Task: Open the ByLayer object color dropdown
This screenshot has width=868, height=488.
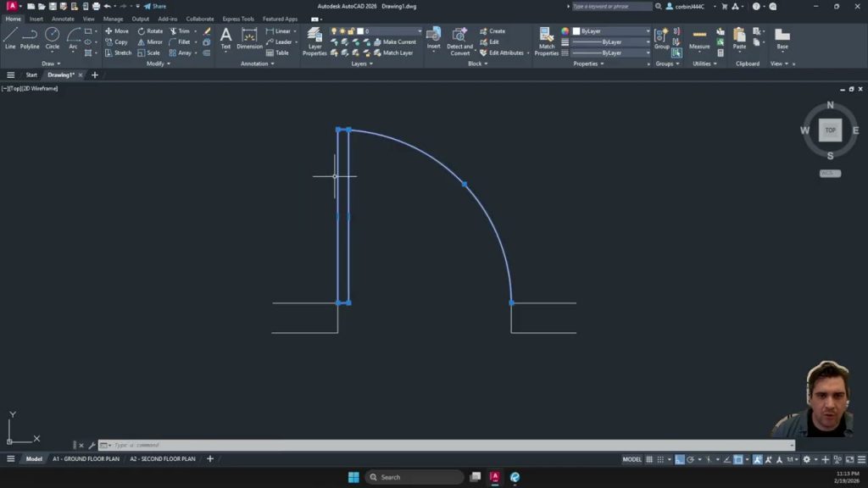Action: point(612,31)
